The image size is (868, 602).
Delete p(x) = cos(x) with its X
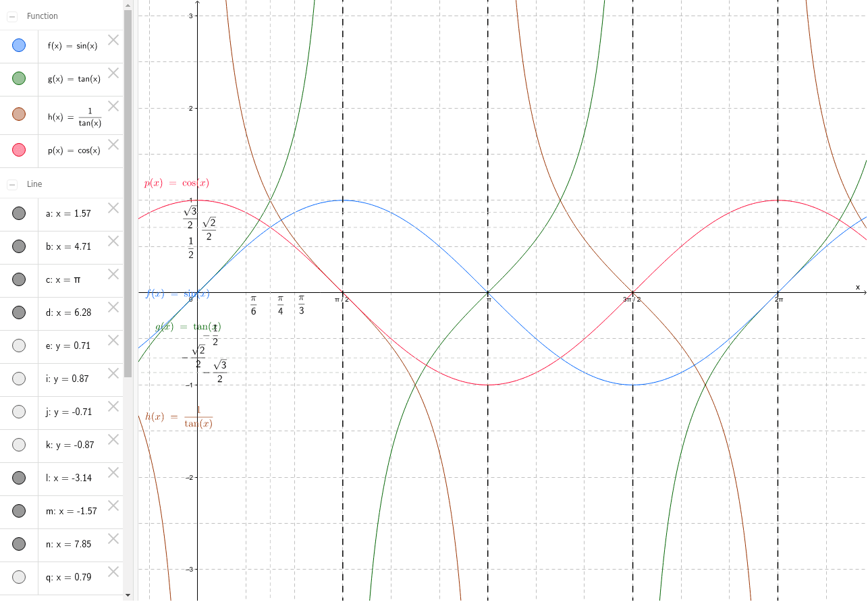[x=113, y=144]
